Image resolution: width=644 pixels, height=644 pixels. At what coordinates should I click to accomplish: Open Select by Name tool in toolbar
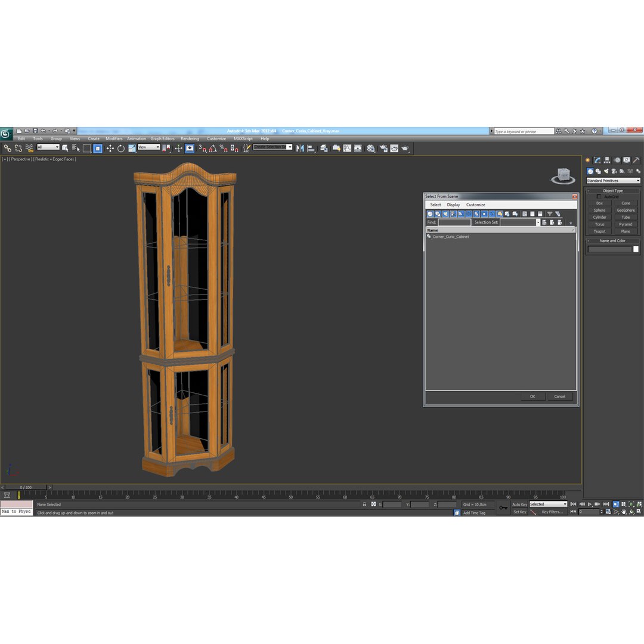76,148
